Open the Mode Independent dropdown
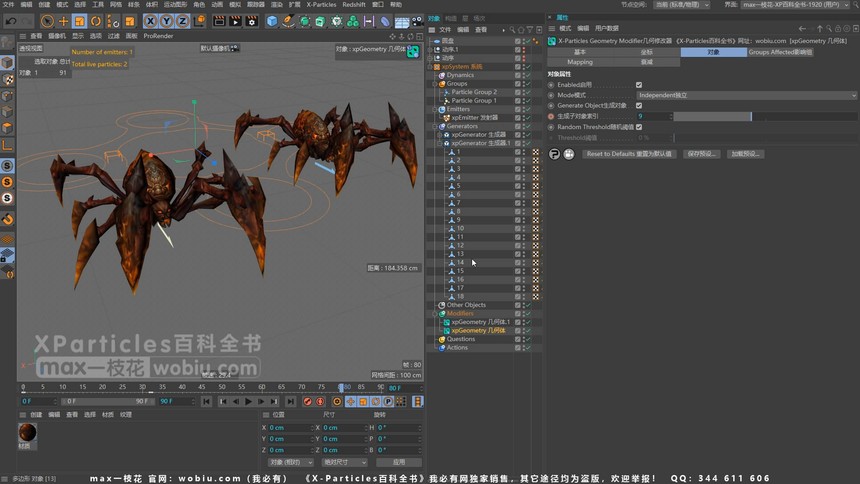Image resolution: width=860 pixels, height=484 pixels. [x=746, y=95]
